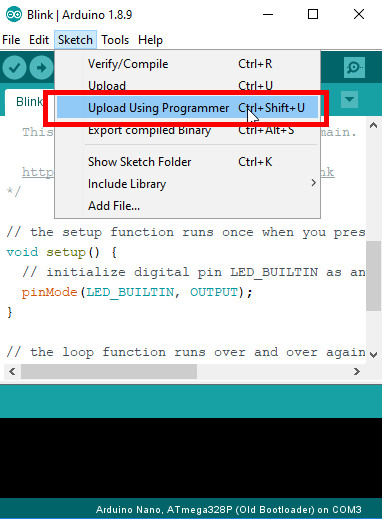Image resolution: width=382 pixels, height=519 pixels.
Task: Close the Arduino window
Action: click(359, 14)
